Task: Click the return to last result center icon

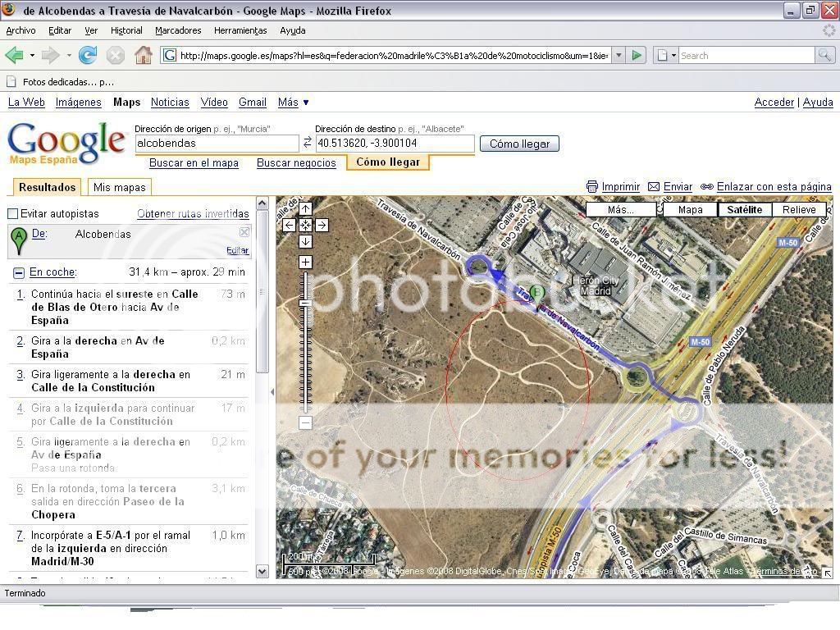Action: point(305,225)
